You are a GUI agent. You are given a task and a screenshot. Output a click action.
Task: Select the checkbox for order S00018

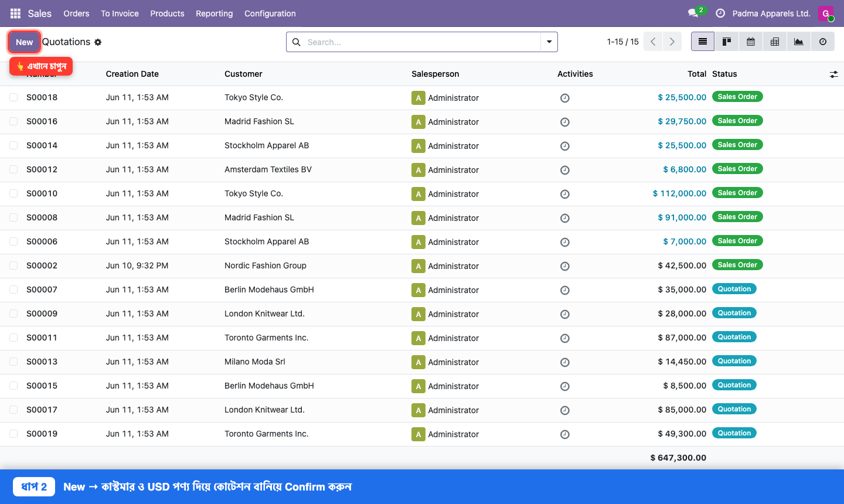13,97
